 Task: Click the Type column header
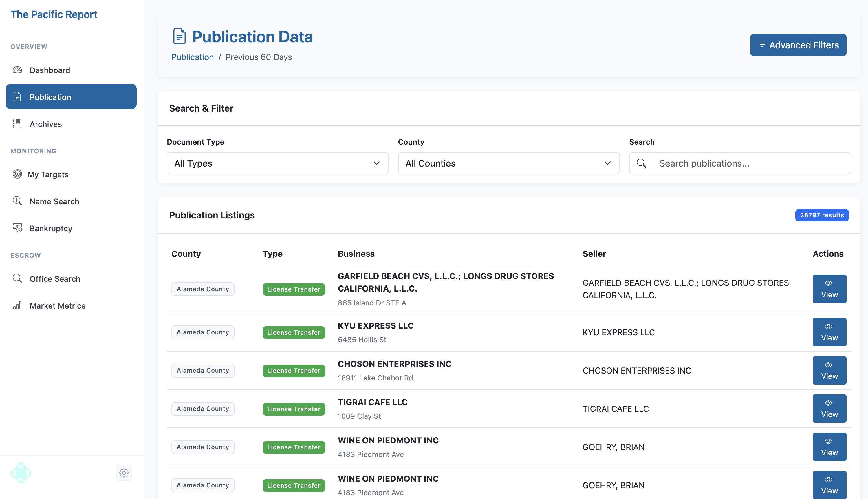[x=272, y=254]
